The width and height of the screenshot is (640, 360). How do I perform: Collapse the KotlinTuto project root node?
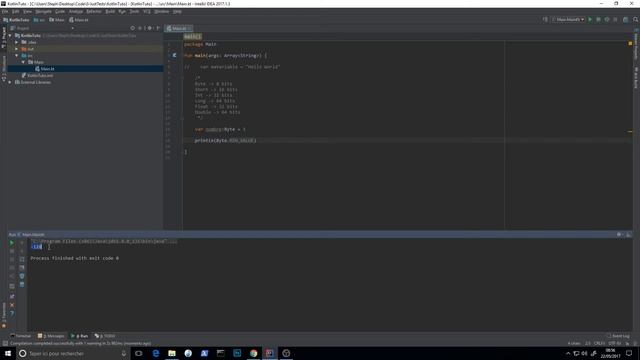point(10,36)
